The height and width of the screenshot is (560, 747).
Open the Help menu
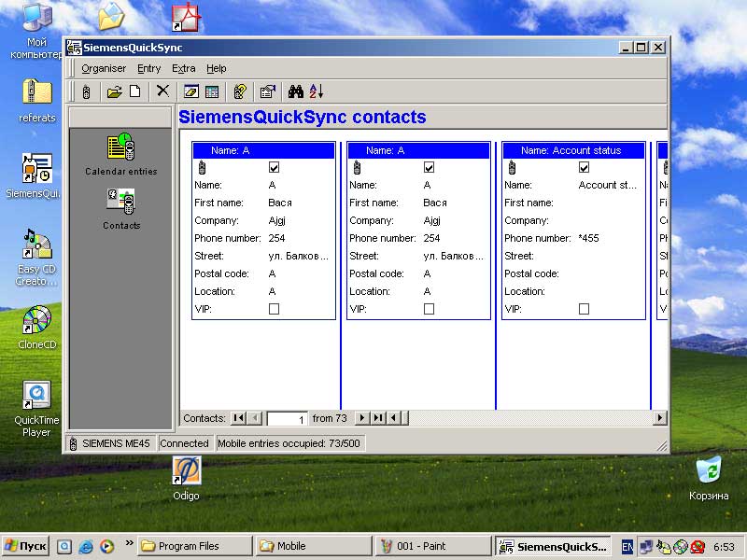[217, 68]
